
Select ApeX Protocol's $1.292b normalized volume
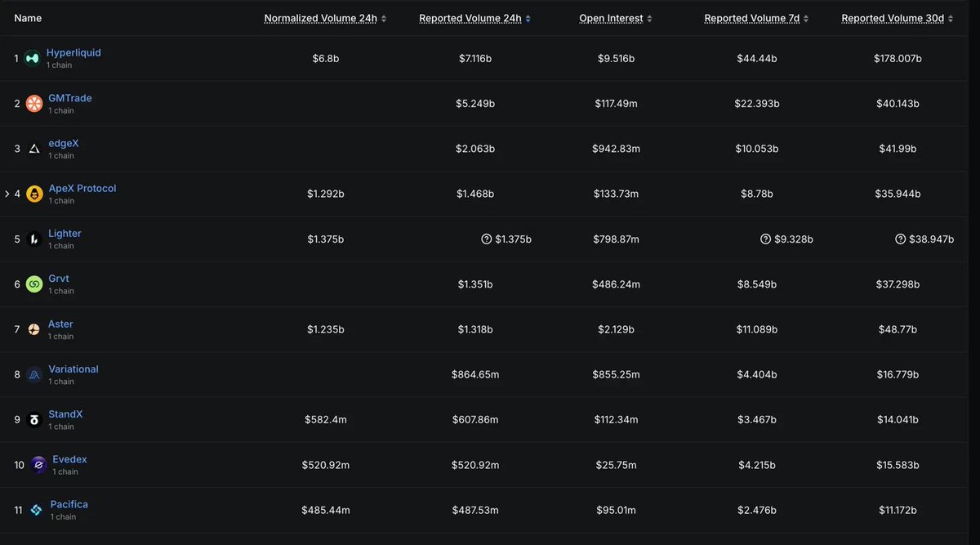[x=326, y=194]
